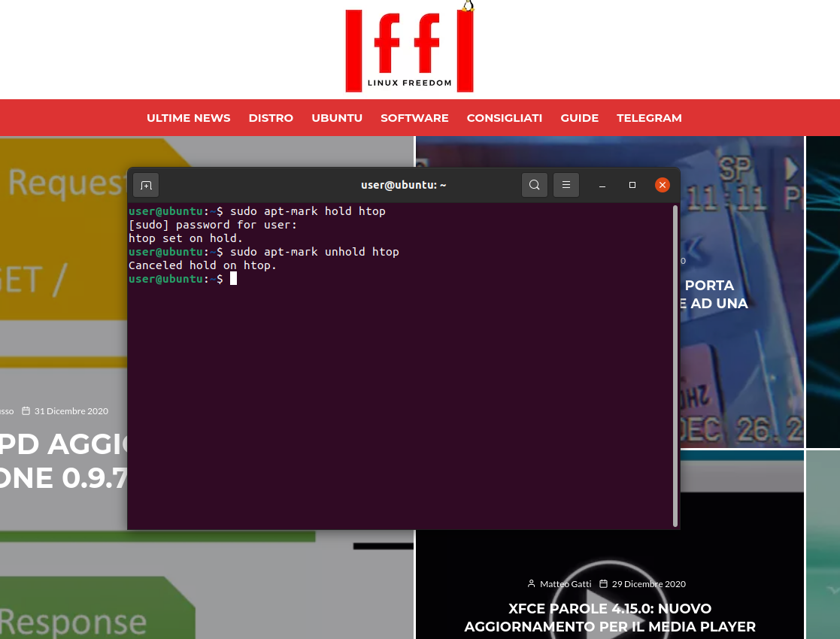
Task: Open a new terminal tab
Action: click(146, 184)
